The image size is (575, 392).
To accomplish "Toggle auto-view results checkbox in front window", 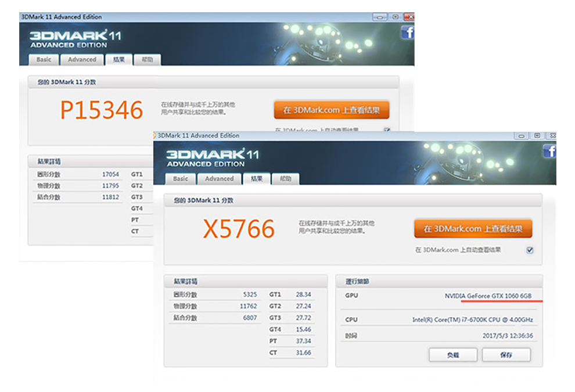I will 530,250.
